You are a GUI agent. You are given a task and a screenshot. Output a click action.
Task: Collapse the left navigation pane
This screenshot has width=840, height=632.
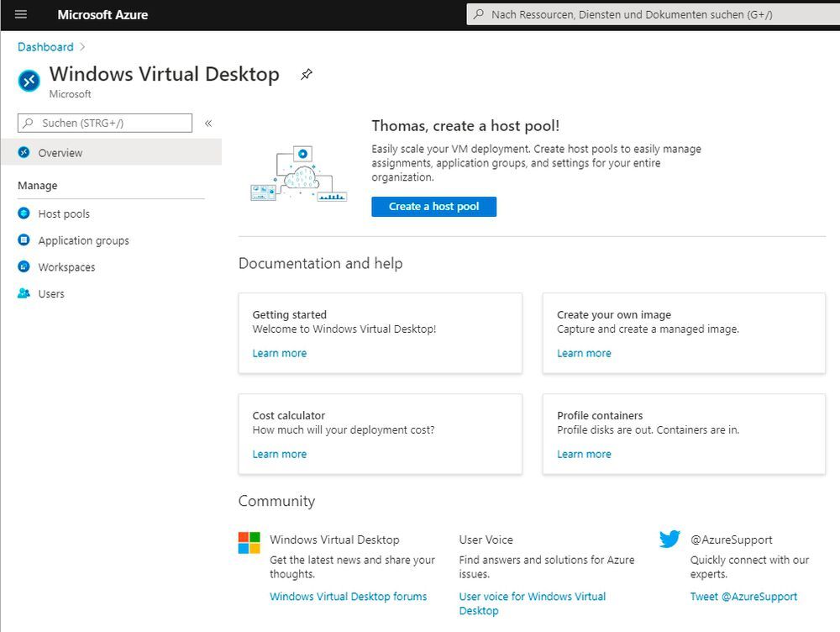208,122
